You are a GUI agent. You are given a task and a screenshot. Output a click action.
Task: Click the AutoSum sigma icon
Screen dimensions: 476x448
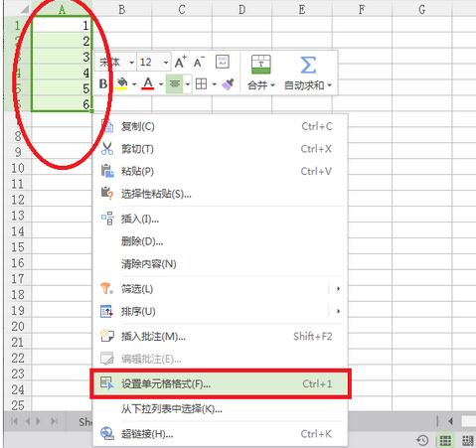(x=308, y=66)
